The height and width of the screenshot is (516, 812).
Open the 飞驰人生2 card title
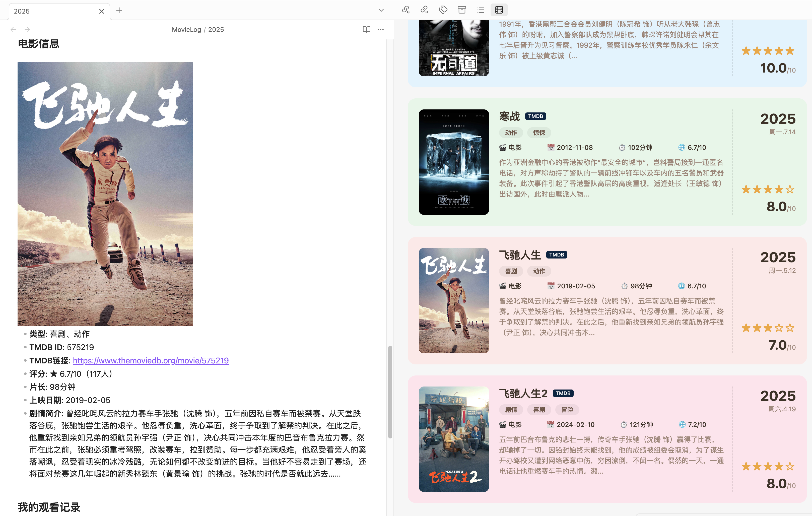click(x=523, y=393)
